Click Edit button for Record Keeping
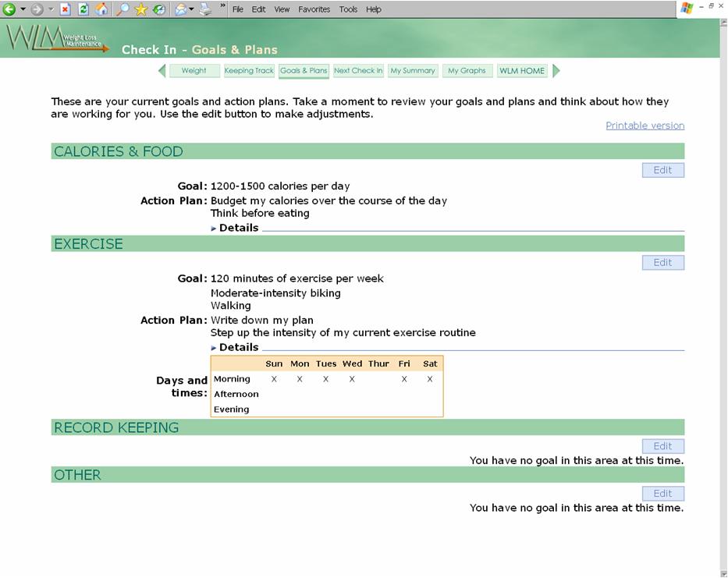The image size is (728, 578). 662,446
